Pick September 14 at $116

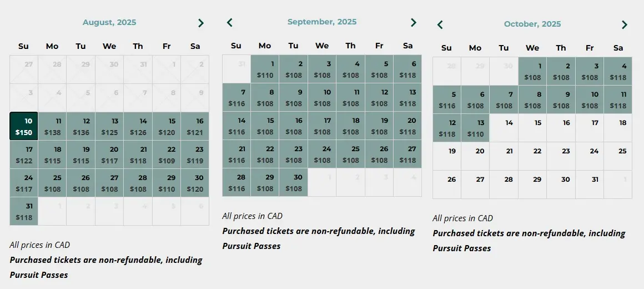(237, 126)
